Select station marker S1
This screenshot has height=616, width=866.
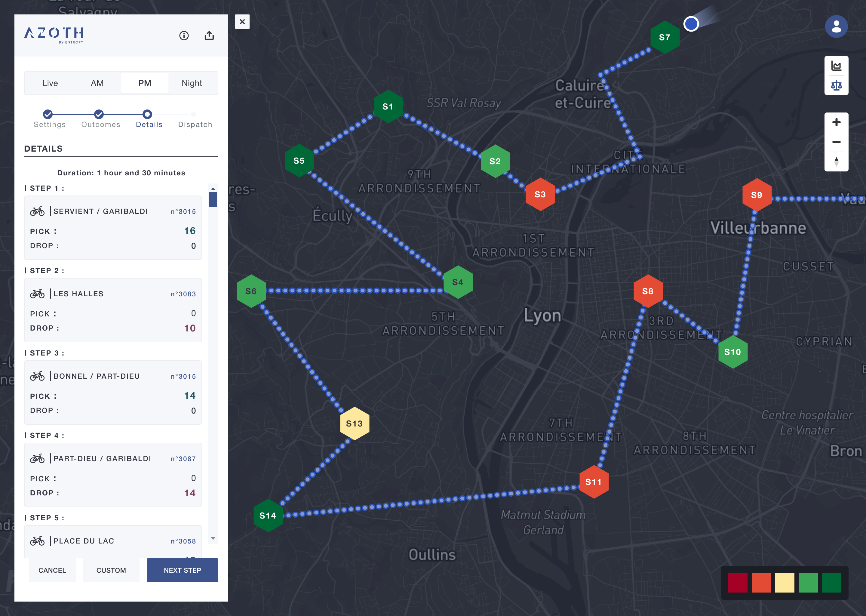coord(388,106)
